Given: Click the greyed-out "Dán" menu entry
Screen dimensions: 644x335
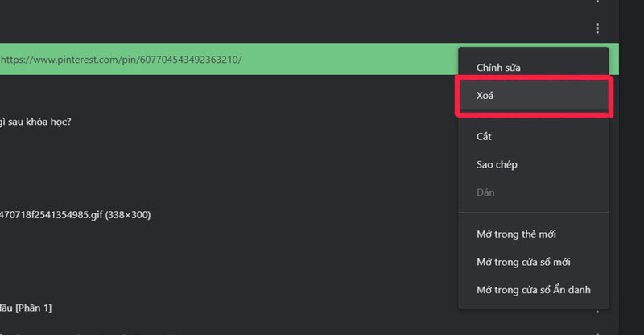Looking at the screenshot, I should coord(485,192).
